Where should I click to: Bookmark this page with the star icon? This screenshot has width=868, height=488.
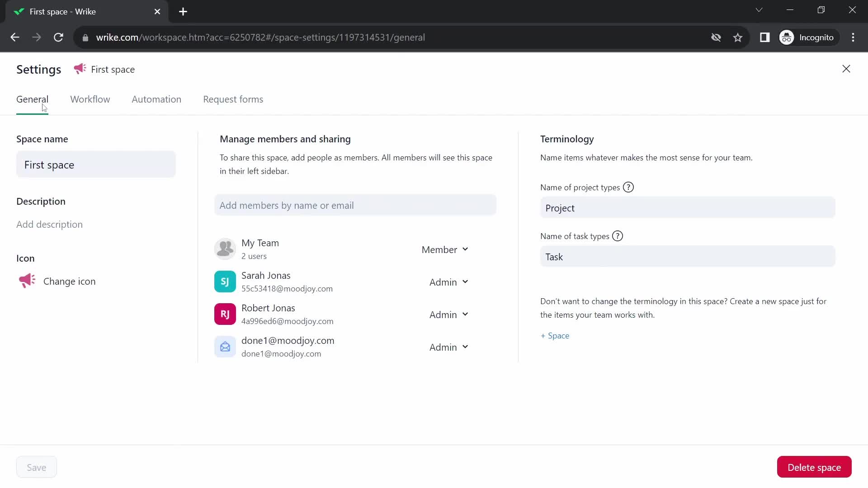pyautogui.click(x=738, y=38)
